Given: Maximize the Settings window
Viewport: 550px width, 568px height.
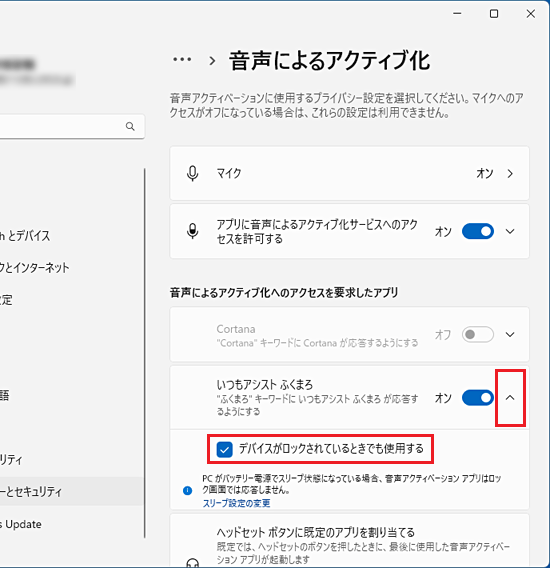Looking at the screenshot, I should [x=494, y=14].
